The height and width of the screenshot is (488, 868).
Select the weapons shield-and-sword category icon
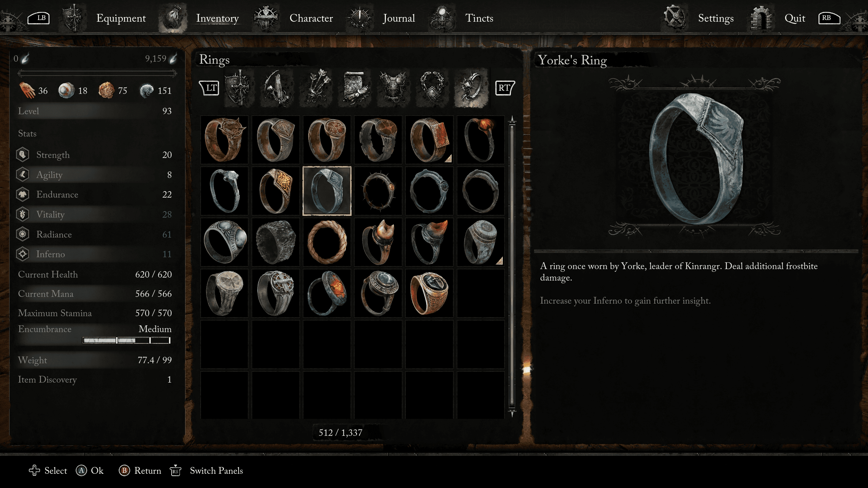point(239,88)
